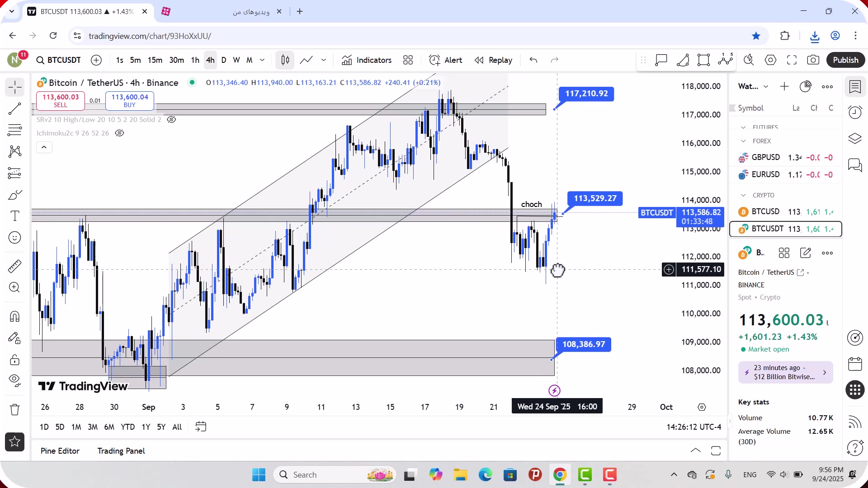Open BTCUSDT symbol search
868x488 pixels.
coord(58,60)
